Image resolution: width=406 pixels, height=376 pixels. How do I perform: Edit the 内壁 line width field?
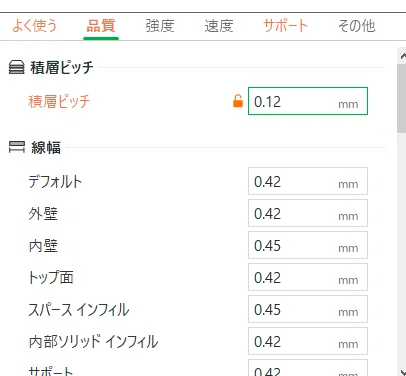click(x=308, y=245)
